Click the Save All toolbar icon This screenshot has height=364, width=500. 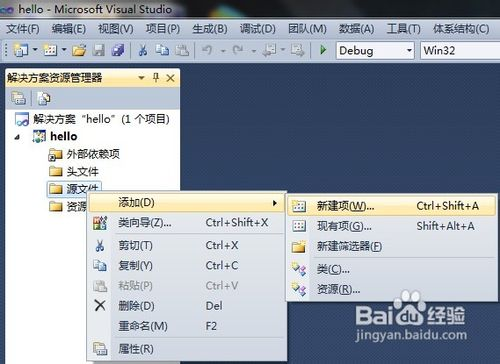point(118,50)
